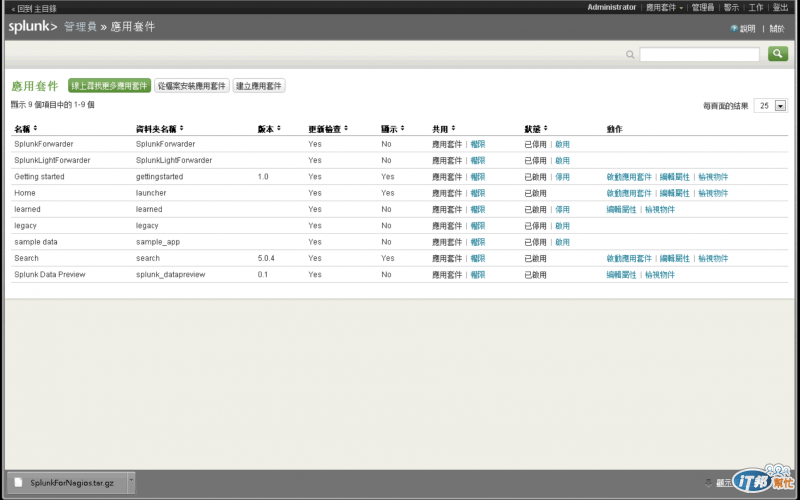Click 管理員 breadcrumb link

[80, 27]
